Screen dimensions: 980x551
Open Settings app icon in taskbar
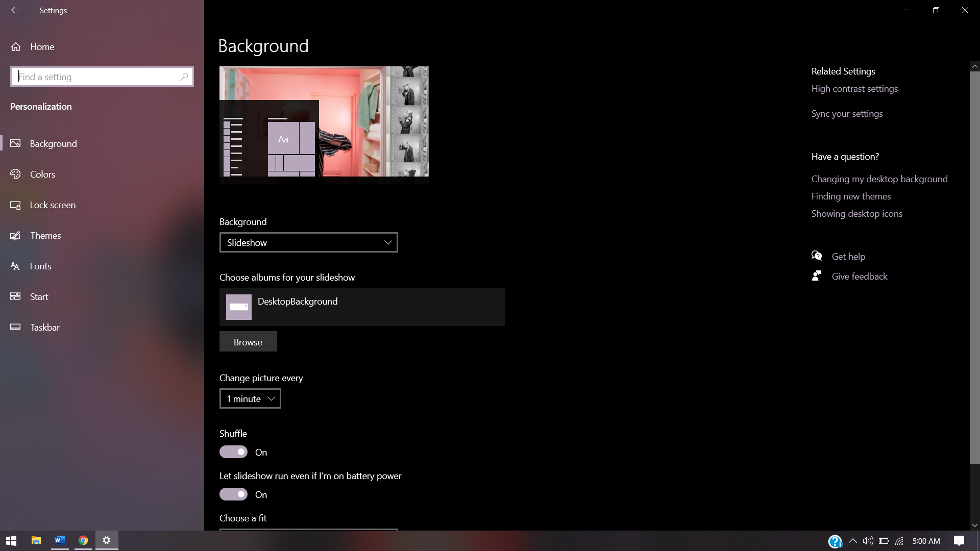106,540
